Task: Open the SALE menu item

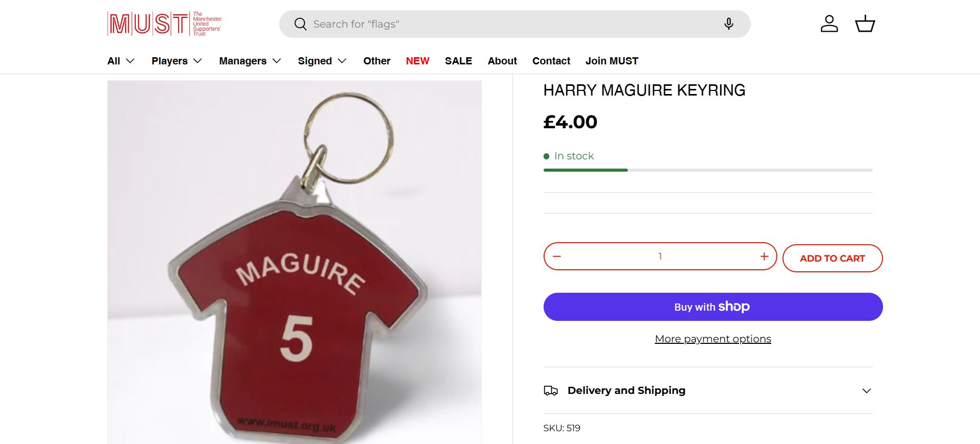Action: [x=458, y=61]
